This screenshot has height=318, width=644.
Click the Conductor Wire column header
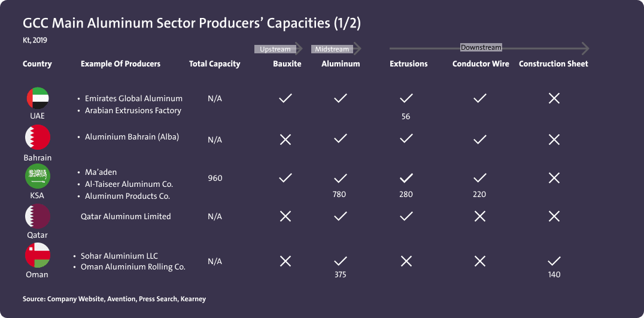coord(481,64)
